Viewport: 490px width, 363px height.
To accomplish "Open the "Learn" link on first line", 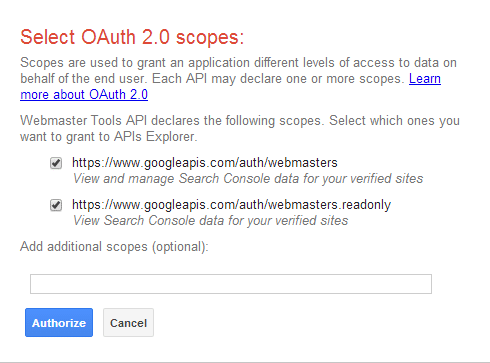I will click(425, 79).
